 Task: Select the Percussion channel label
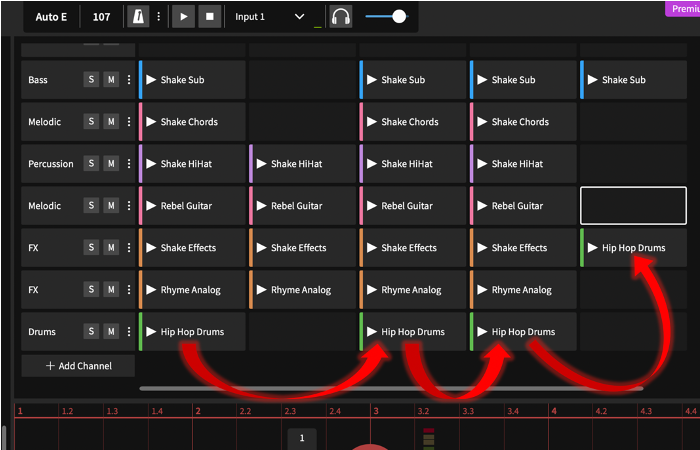[x=51, y=164]
